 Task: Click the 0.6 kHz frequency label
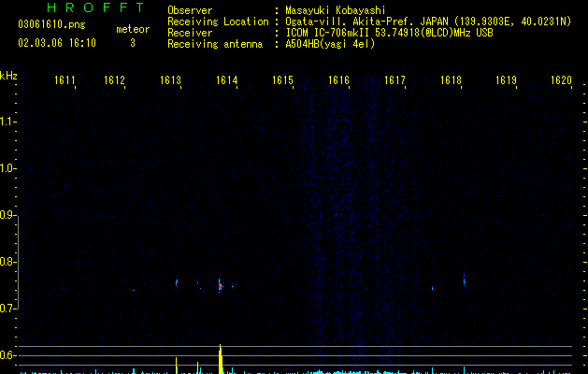point(7,355)
